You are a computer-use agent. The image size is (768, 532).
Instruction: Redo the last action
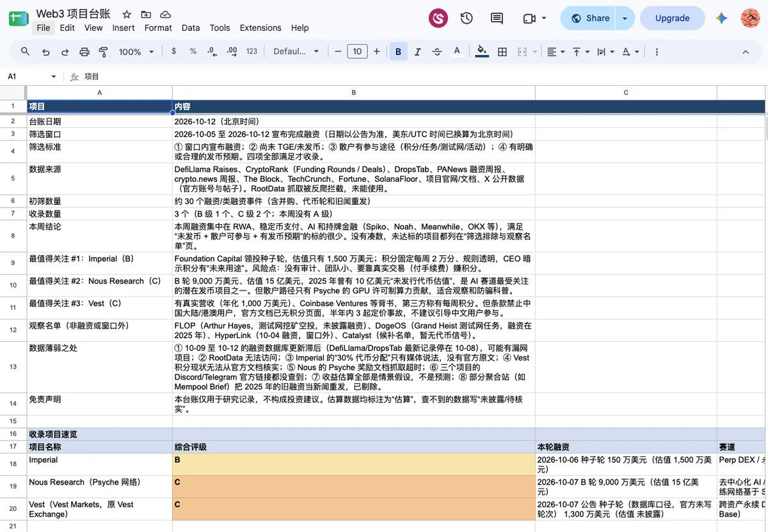65,51
